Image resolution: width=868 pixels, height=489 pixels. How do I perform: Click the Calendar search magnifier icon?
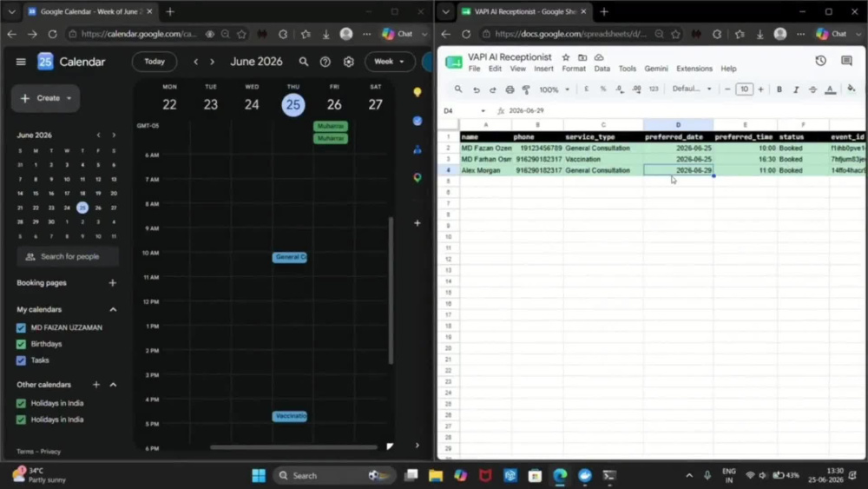tap(303, 62)
